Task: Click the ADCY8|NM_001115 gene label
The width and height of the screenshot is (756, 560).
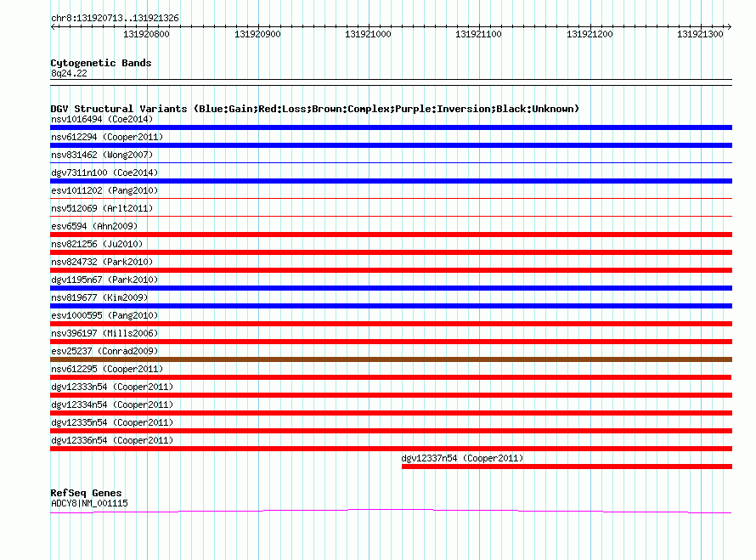Action: pos(90,503)
